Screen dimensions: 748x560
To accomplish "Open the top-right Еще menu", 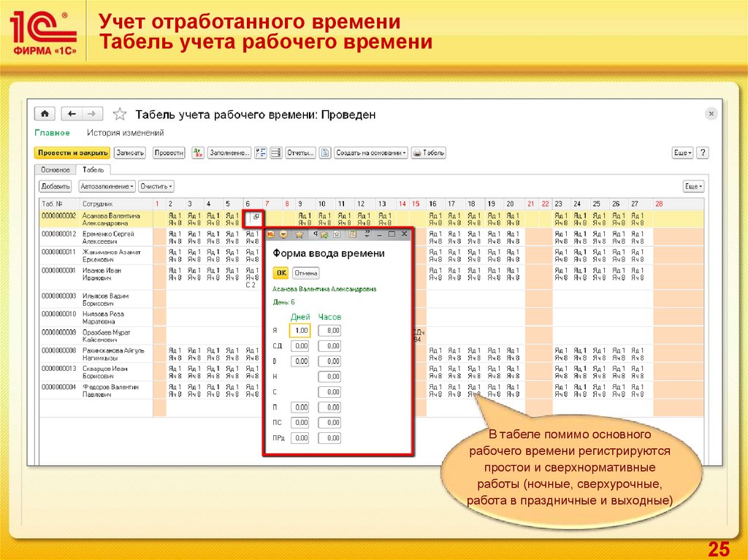I will (682, 153).
